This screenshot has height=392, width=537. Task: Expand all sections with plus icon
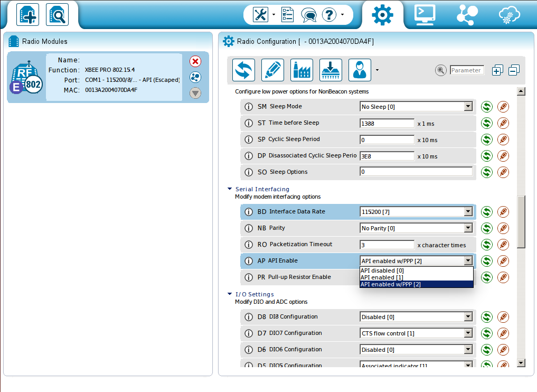point(497,70)
